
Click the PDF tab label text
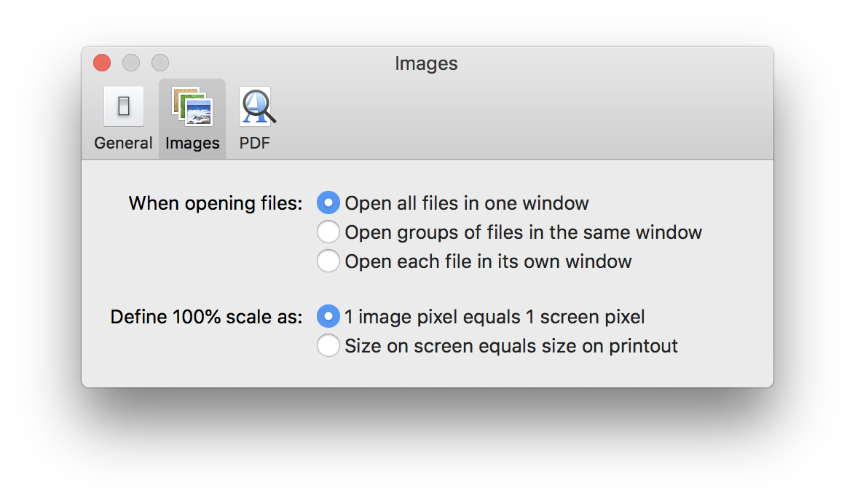tap(255, 143)
